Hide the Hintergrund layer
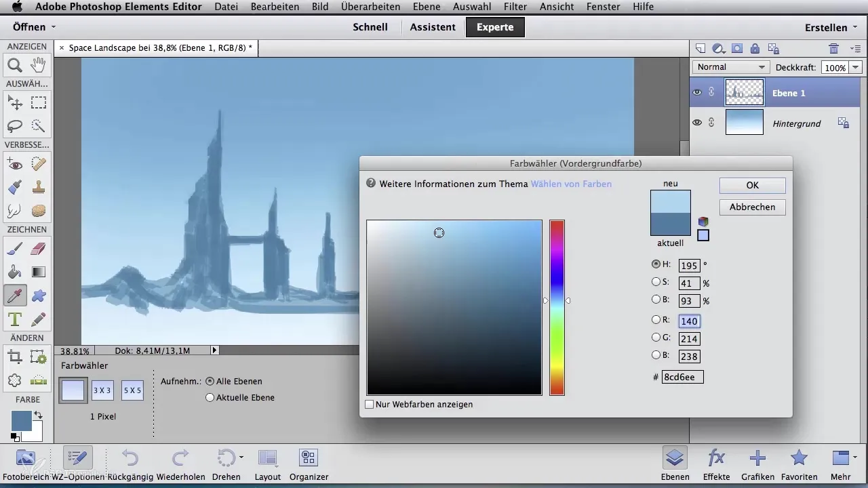The image size is (868, 488). click(x=696, y=123)
